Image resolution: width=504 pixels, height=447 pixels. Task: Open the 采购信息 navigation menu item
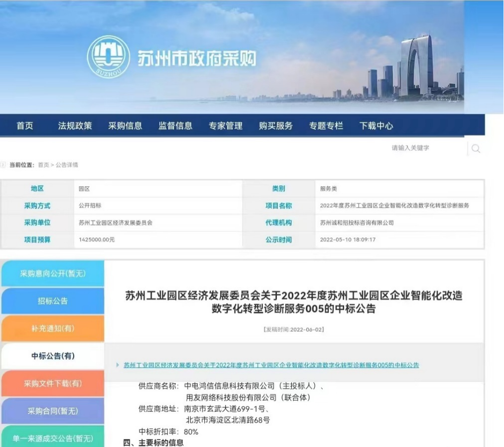click(x=125, y=126)
